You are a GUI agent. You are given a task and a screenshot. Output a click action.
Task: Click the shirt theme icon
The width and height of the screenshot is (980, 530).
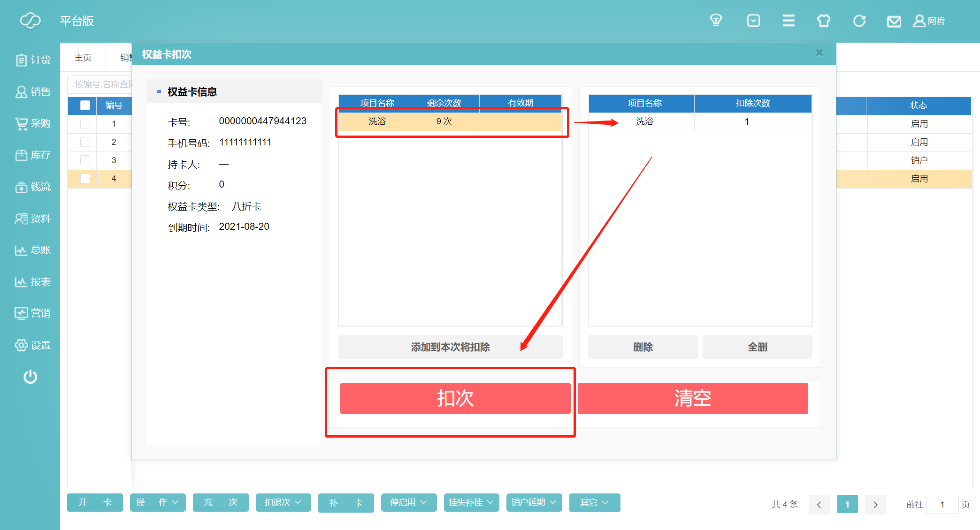[823, 21]
